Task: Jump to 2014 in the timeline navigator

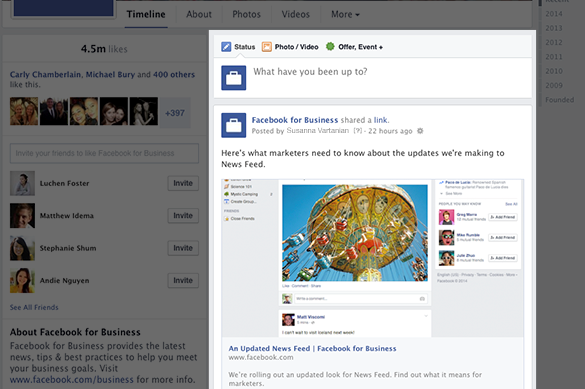Action: point(554,14)
